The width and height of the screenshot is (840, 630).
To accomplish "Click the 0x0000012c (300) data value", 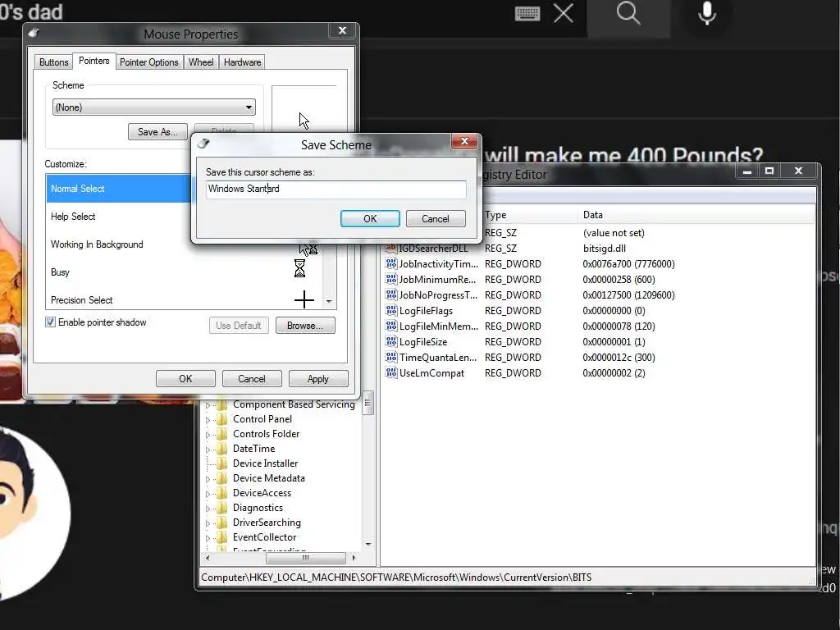I will [619, 358].
